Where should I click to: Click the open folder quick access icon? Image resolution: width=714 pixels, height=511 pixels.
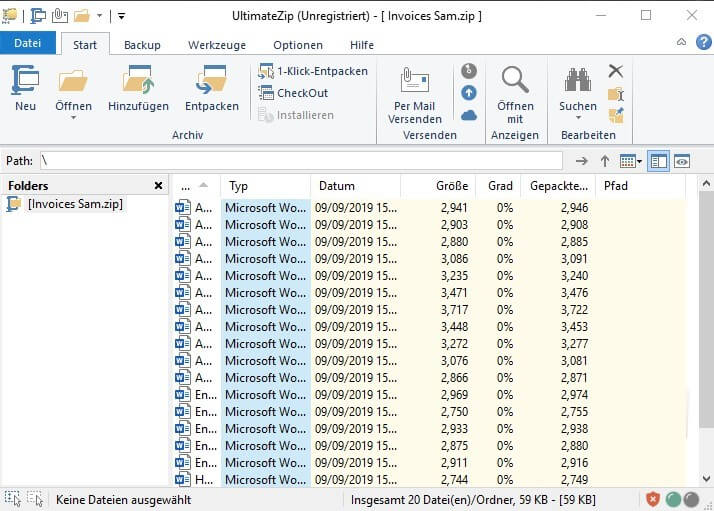82,16
